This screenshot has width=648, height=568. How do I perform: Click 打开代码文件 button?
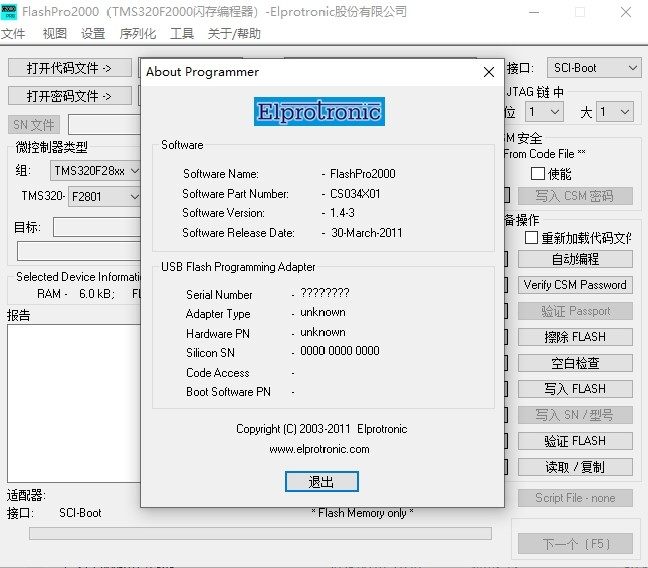coord(69,68)
